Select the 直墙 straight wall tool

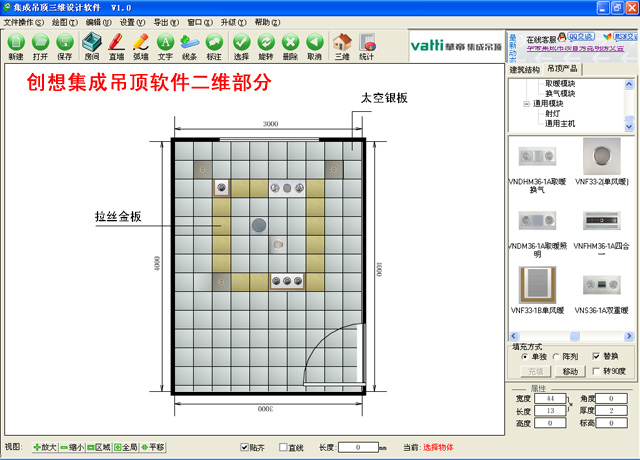coord(116,46)
